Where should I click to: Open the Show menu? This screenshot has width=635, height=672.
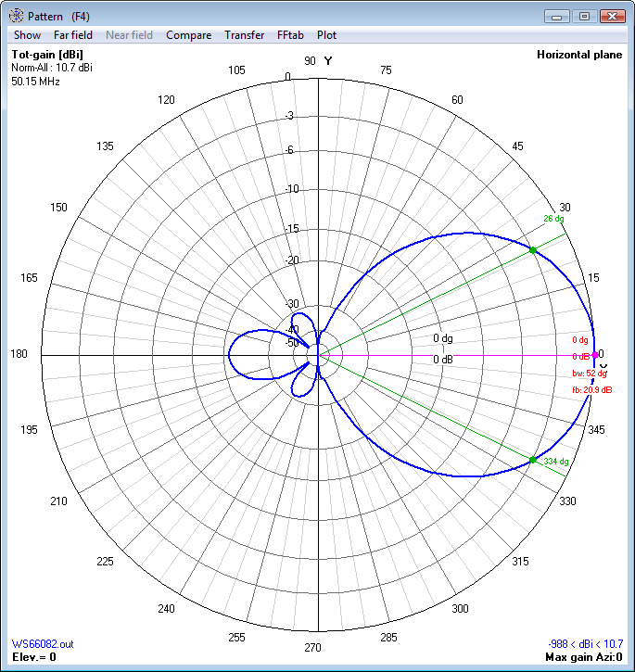[27, 35]
